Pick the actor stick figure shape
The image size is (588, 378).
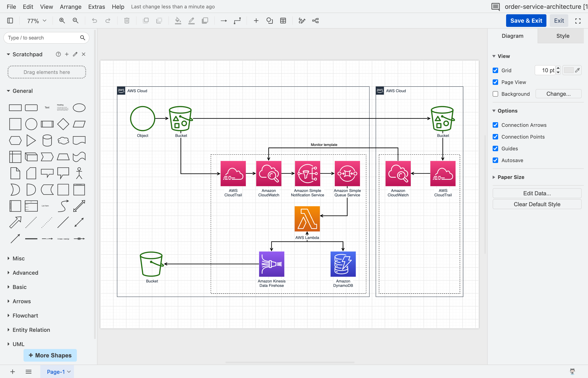pos(79,173)
